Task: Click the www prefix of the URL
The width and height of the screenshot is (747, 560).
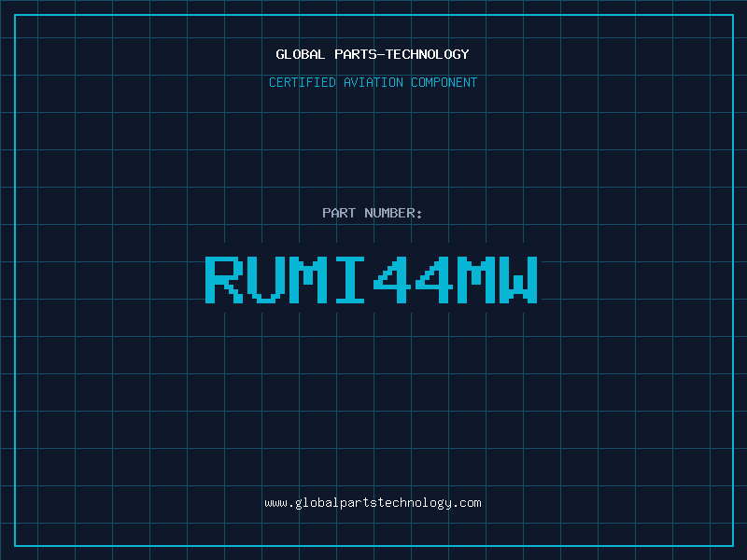Action: (275, 503)
